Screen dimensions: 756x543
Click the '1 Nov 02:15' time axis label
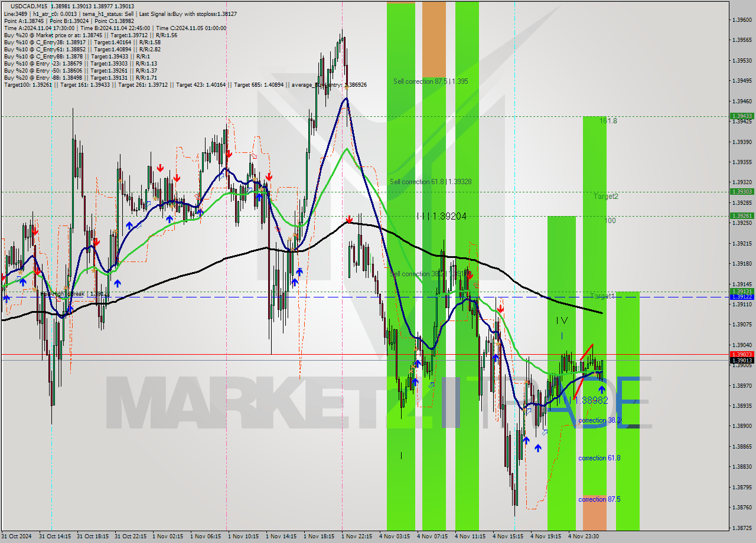click(168, 537)
